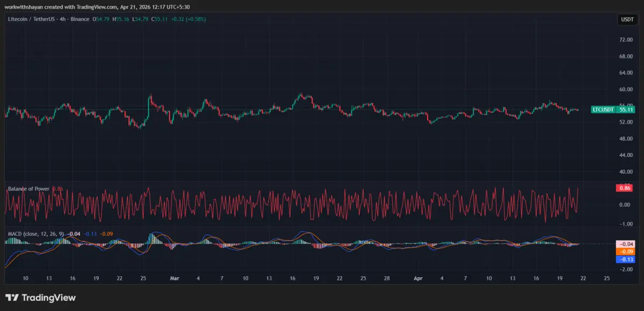Select the Apr label on the time axis

click(419, 279)
